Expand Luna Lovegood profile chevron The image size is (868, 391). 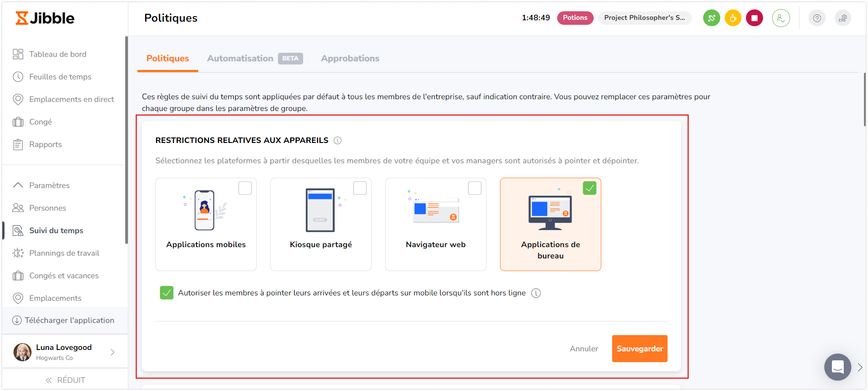pyautogui.click(x=113, y=352)
